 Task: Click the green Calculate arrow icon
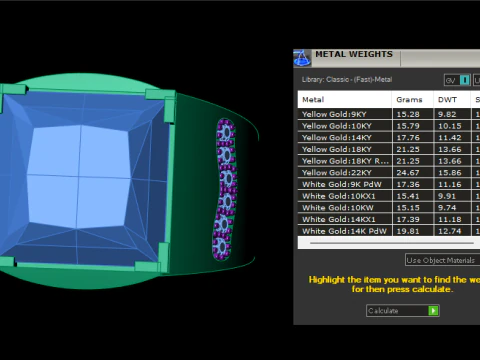(433, 311)
